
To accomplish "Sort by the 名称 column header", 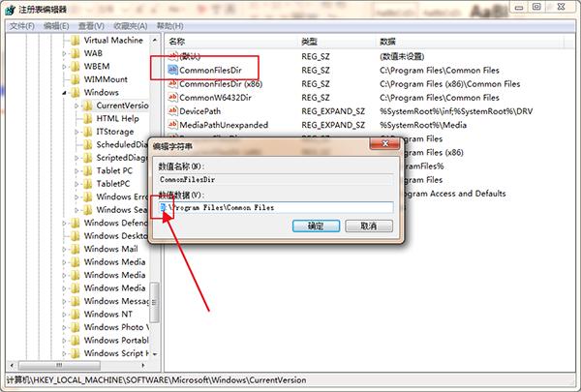I will pos(230,42).
